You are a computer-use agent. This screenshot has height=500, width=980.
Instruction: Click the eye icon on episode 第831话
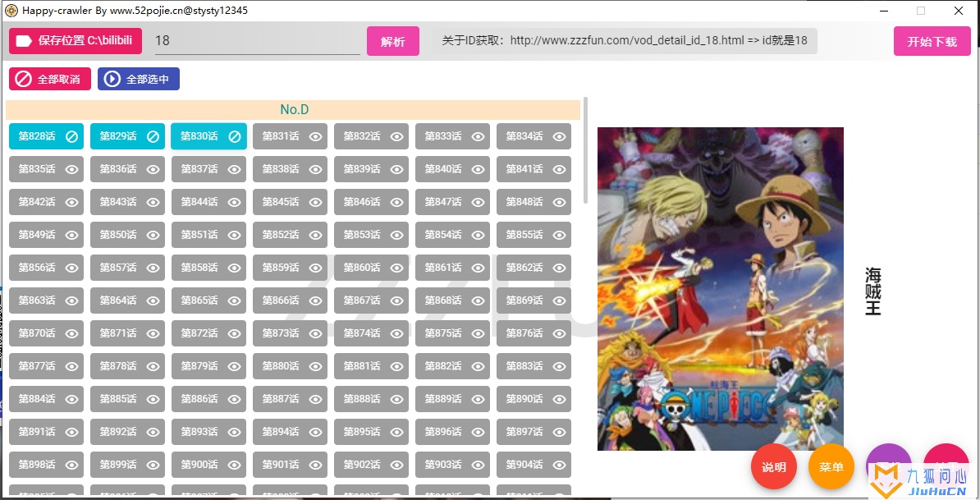(316, 136)
